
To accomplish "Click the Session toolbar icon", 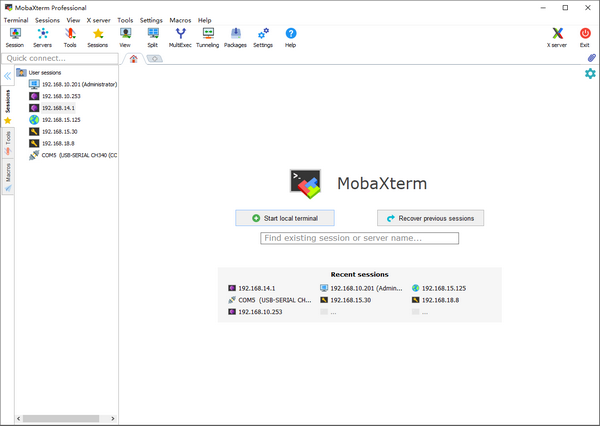I will click(x=14, y=37).
